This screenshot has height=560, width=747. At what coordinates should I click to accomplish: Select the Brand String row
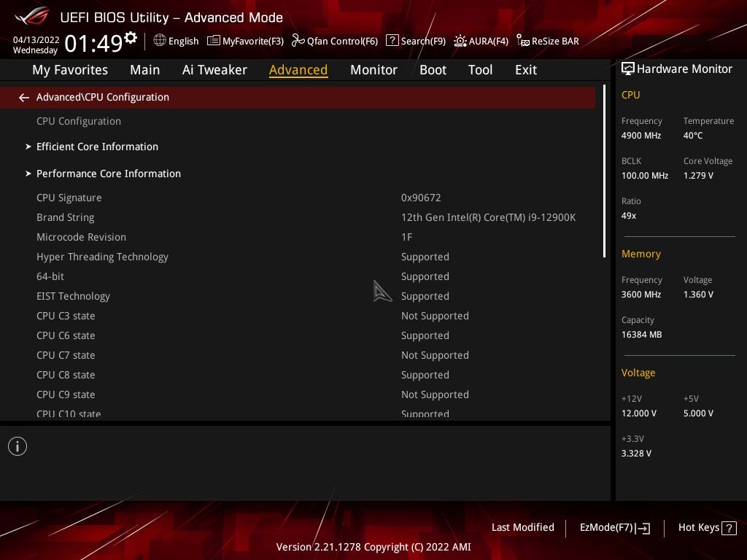click(298, 217)
